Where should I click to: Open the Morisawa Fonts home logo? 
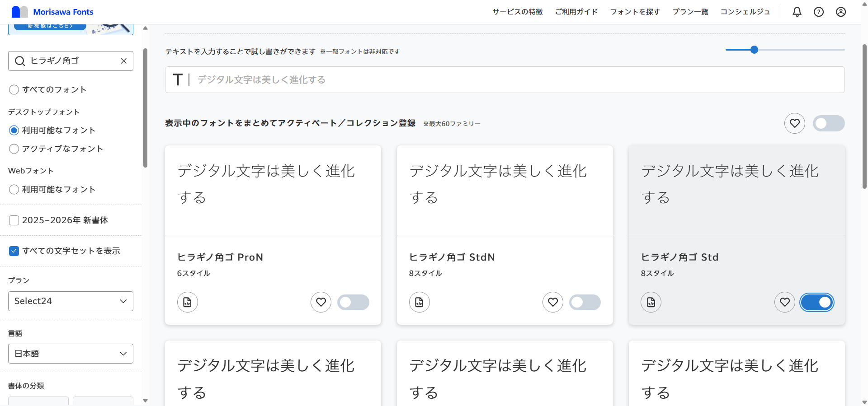click(52, 12)
